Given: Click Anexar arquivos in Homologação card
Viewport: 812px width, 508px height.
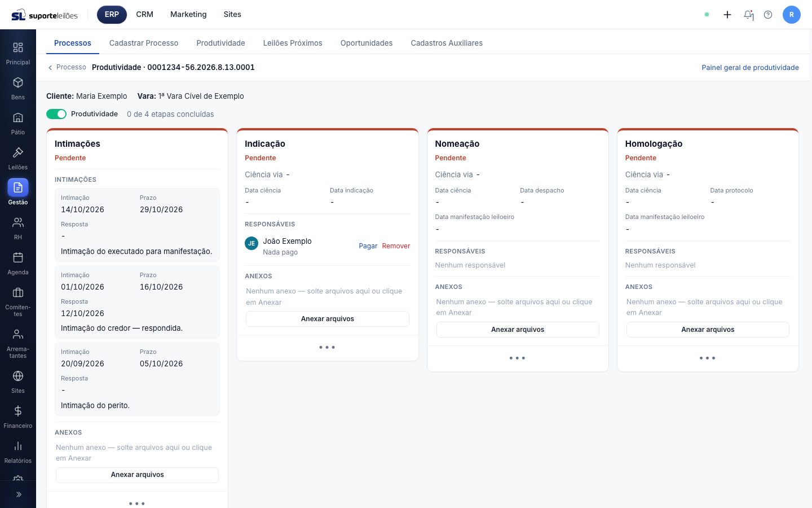Looking at the screenshot, I should [x=708, y=330].
